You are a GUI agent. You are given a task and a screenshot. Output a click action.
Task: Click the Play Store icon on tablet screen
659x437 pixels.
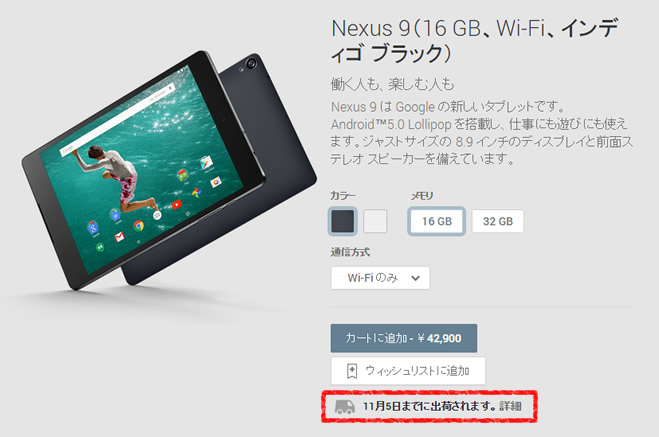click(206, 162)
